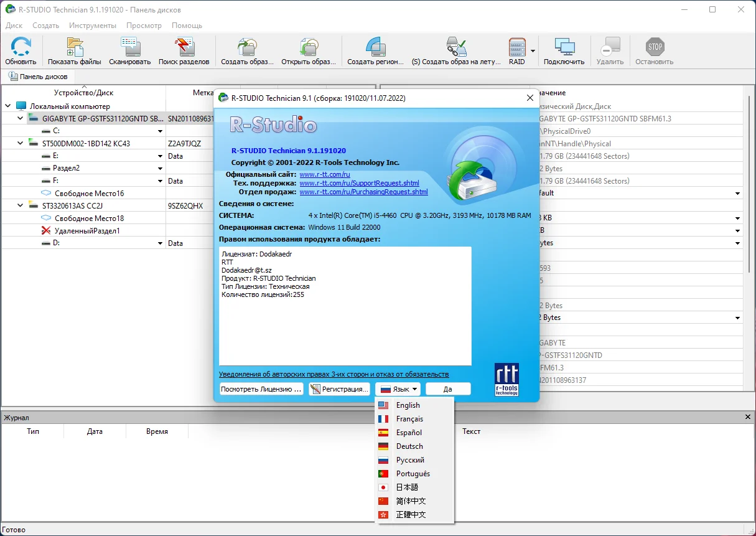Image resolution: width=756 pixels, height=536 pixels.
Task: Open the Раздел2 row dropdown arrow
Action: (x=161, y=169)
